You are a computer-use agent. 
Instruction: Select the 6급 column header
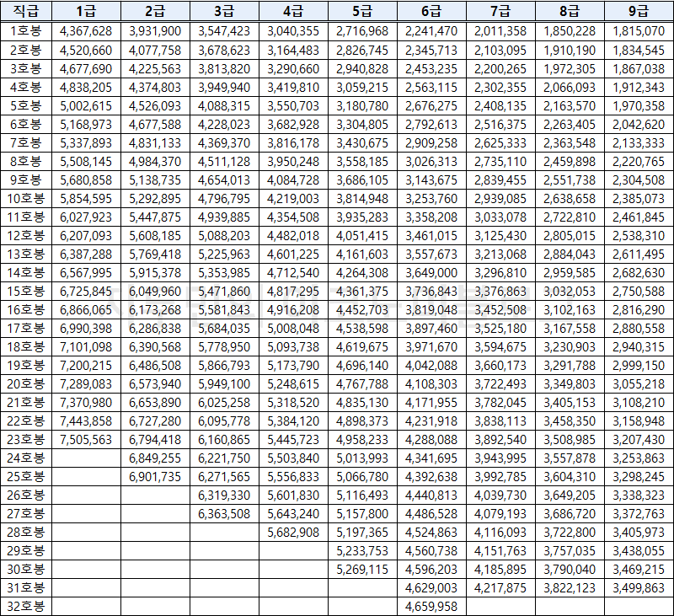pyautogui.click(x=431, y=11)
